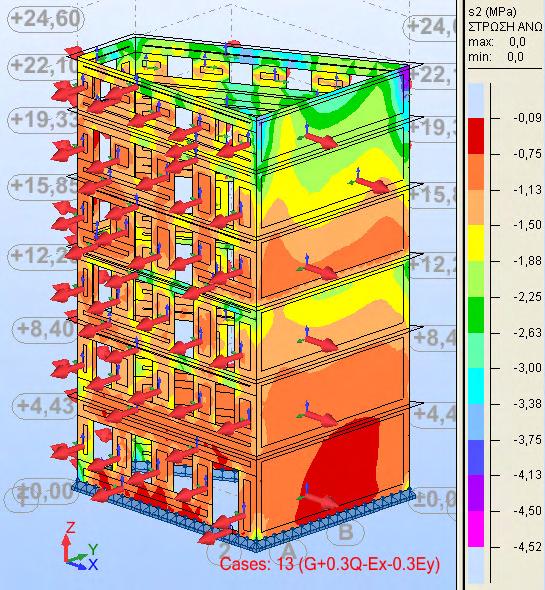Click the s2 (MPa) legend title

(492, 12)
